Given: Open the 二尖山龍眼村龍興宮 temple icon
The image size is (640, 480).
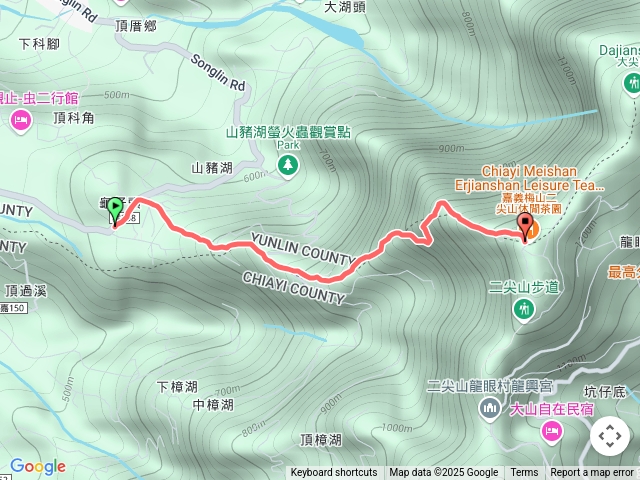Looking at the screenshot, I should click(490, 409).
